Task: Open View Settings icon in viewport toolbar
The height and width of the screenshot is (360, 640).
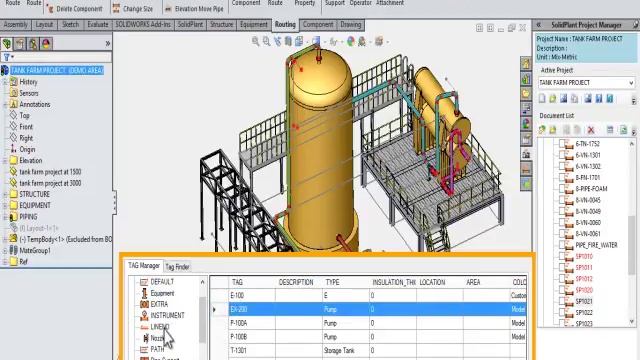Action: point(379,41)
